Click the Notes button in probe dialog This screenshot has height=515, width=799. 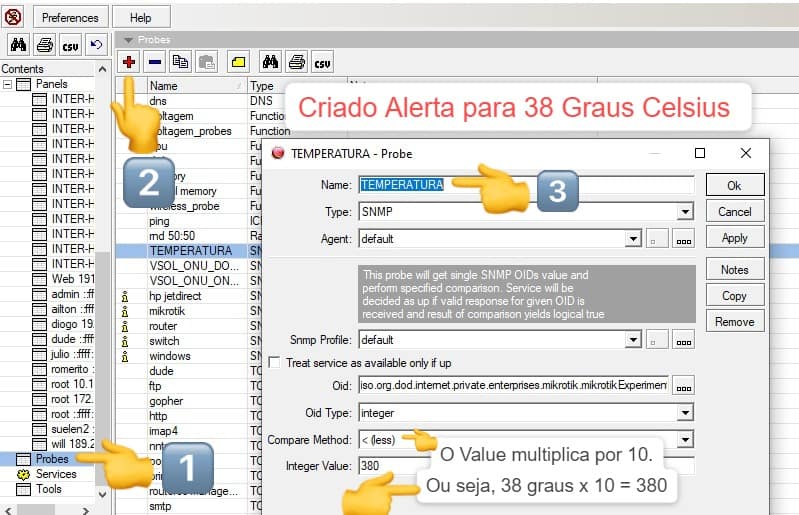coord(734,270)
